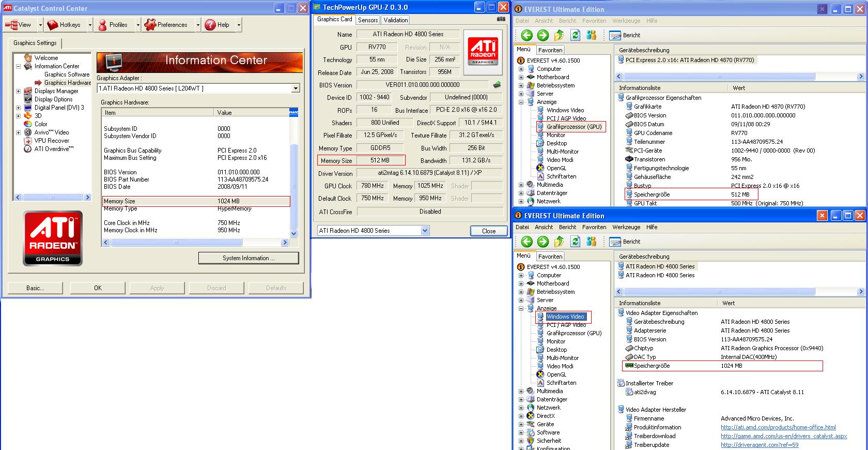The height and width of the screenshot is (450, 868).
Task: Click Close button in GPU-Z
Action: tap(489, 231)
